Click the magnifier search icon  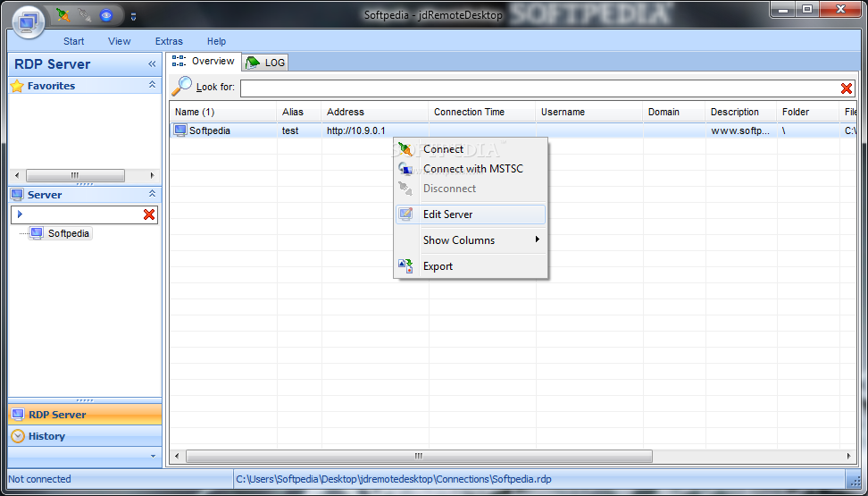[x=181, y=86]
